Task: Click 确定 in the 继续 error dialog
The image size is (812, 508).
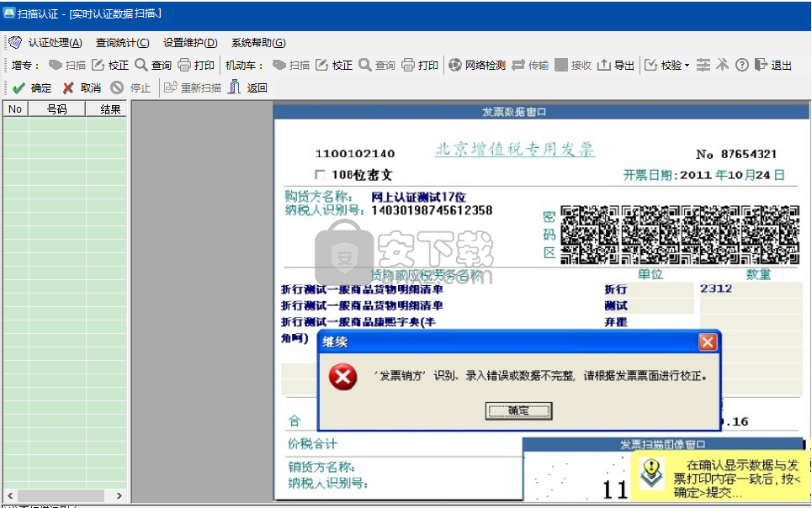Action: click(518, 410)
